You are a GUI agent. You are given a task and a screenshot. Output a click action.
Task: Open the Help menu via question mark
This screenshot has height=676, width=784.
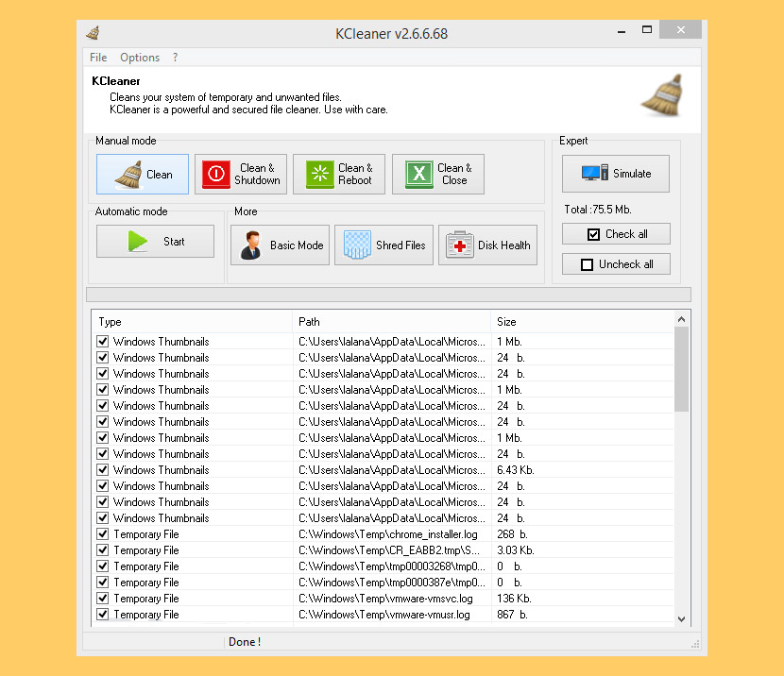175,57
